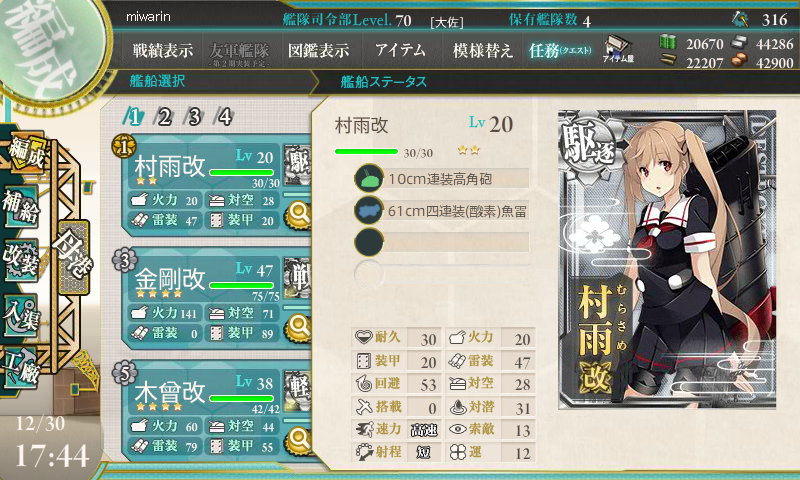
Task: Click the empty third equipment slot
Action: pos(442,242)
